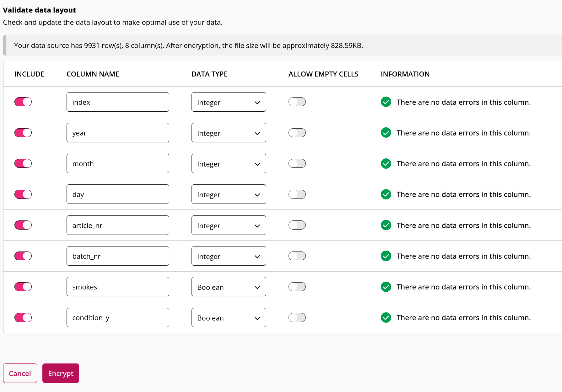Click green checkmark icon in smokes row
Screen dimensions: 562x392
click(x=386, y=287)
